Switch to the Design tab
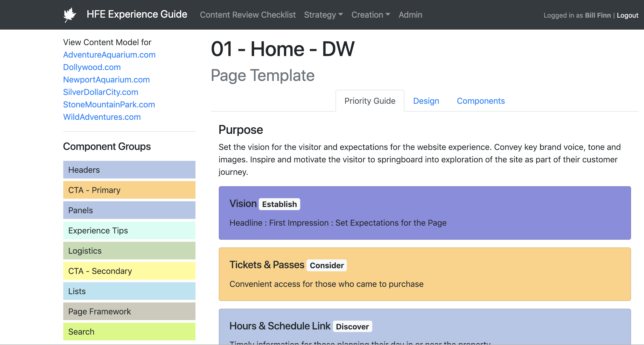 pyautogui.click(x=426, y=101)
